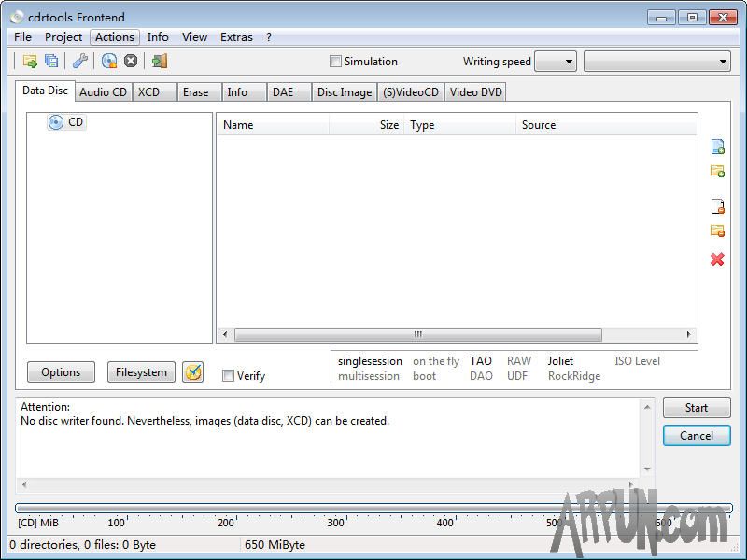Enable the Simulation checkbox
This screenshot has height=560, width=747.
[x=335, y=62]
